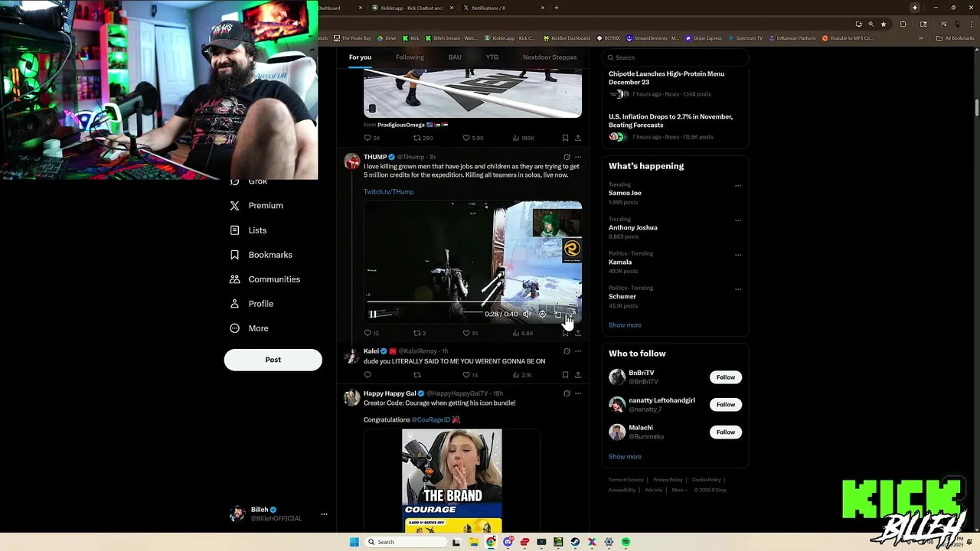The image size is (980, 551).
Task: Open a new browser tab
Action: [x=556, y=8]
